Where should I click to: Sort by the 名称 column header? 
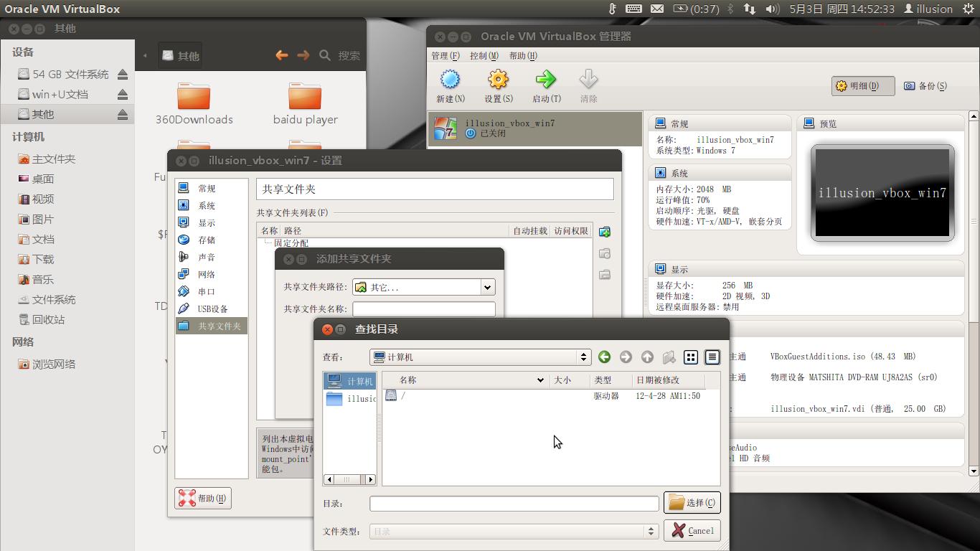[465, 380]
